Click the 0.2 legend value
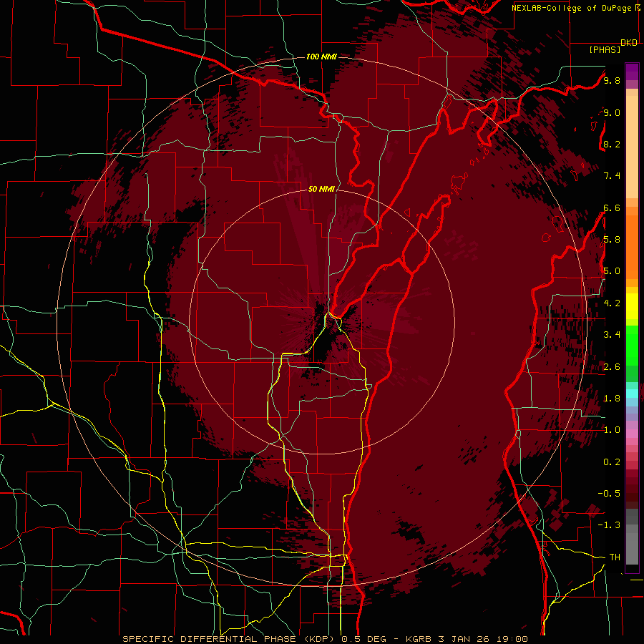This screenshot has width=644, height=644. click(612, 462)
